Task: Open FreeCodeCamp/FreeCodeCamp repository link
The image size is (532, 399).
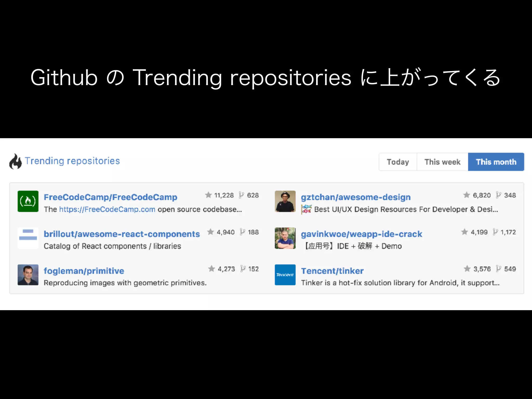Action: click(x=110, y=197)
